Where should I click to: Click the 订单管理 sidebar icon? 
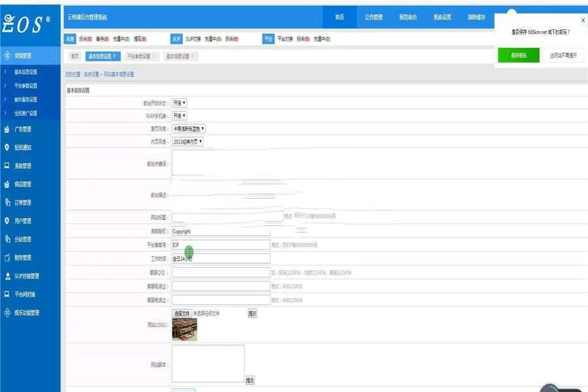pyautogui.click(x=7, y=203)
